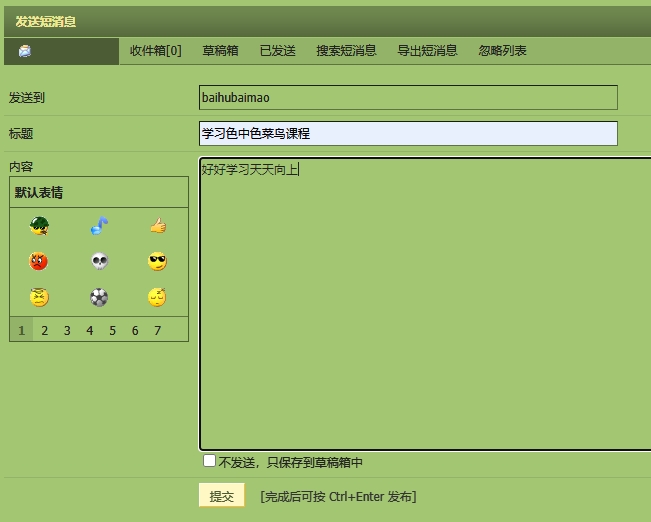
Task: Focus the 发送到 recipient field
Action: tap(408, 98)
